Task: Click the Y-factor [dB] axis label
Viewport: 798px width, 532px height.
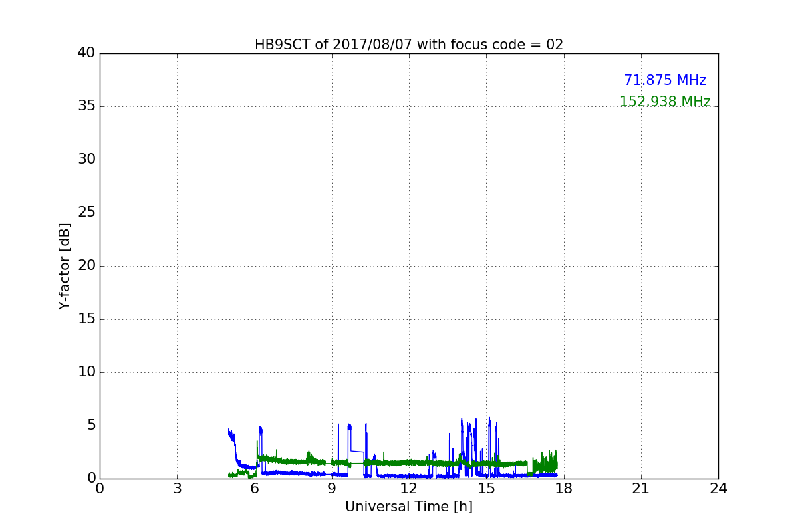Action: (65, 266)
